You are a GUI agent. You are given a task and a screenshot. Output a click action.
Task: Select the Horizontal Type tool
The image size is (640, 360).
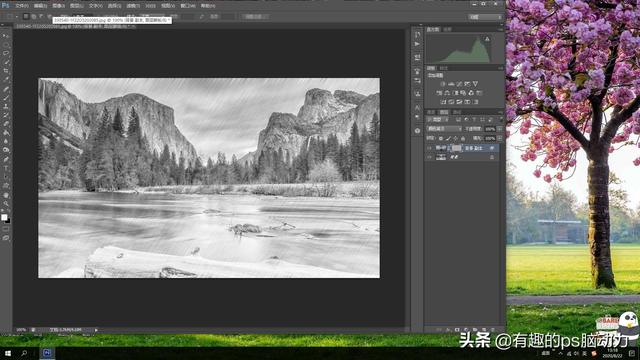(6, 168)
